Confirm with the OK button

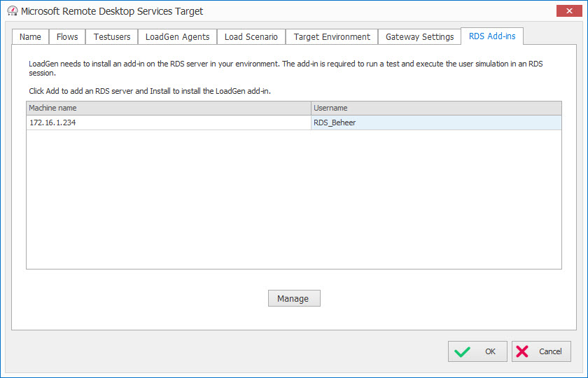(x=477, y=351)
